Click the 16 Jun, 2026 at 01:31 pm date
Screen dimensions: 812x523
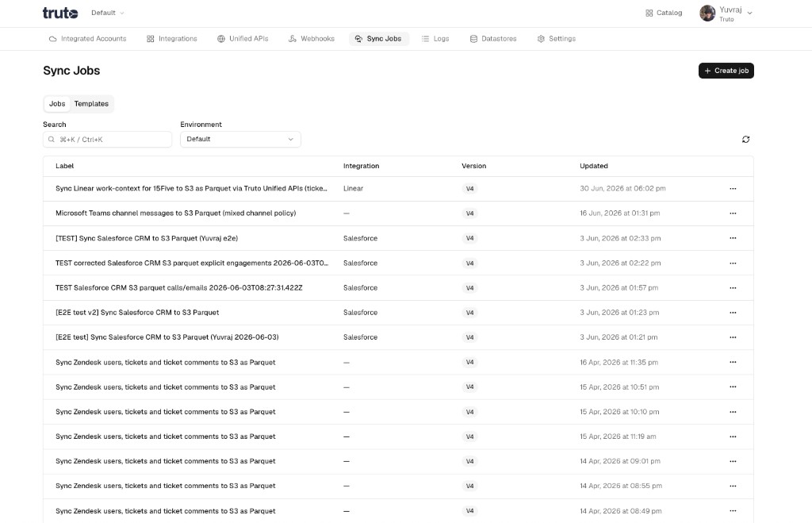click(620, 213)
